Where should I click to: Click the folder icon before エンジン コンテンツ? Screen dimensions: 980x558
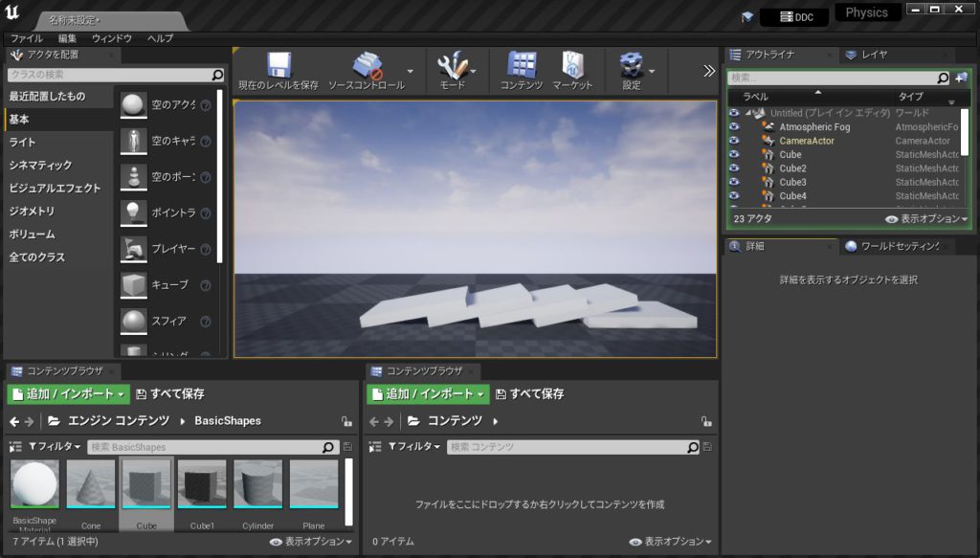tap(55, 421)
